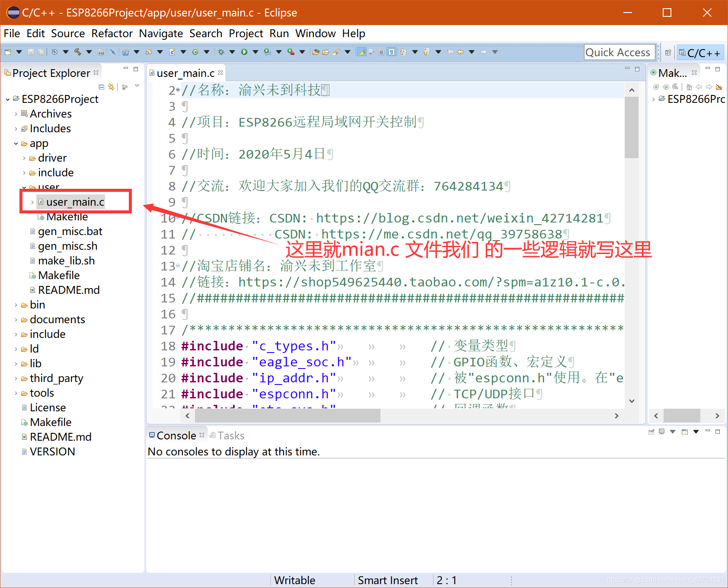Collapse the user folder in the tree
This screenshot has height=588, width=728.
tap(24, 187)
